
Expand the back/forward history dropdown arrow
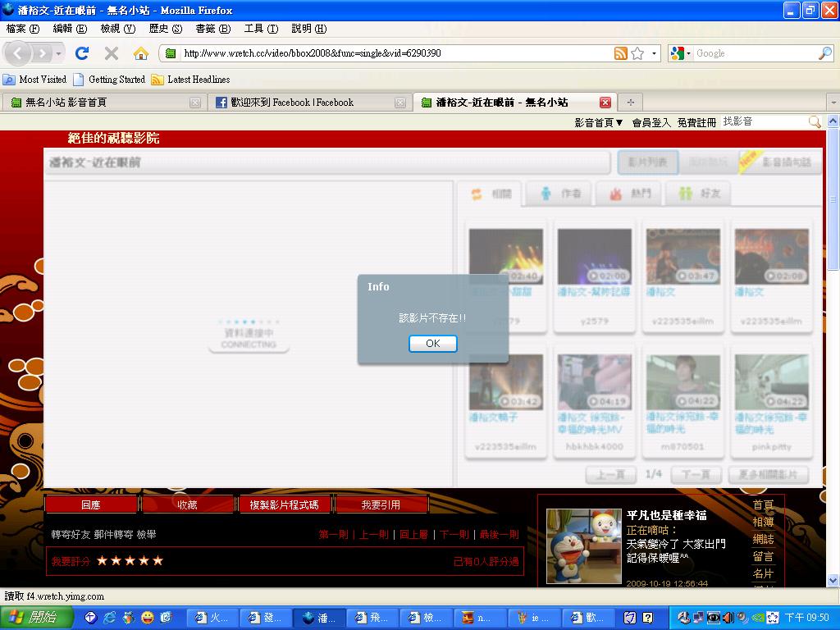[58, 53]
